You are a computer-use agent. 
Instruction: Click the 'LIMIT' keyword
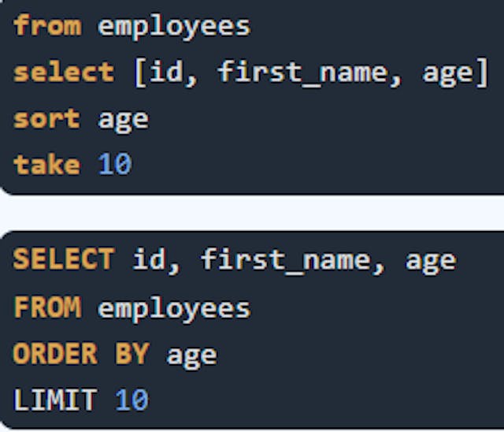pos(55,400)
